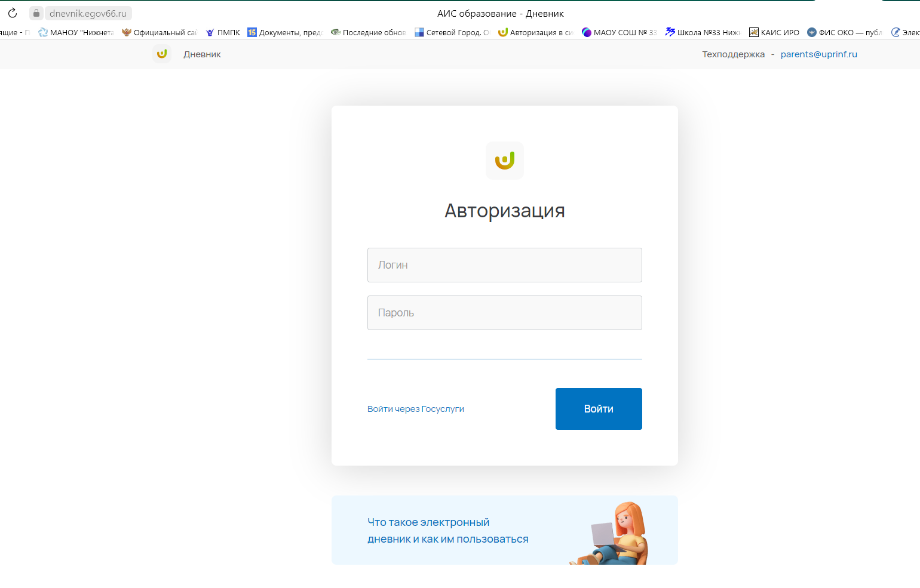
Task: Focus the Пароль input field
Action: [505, 313]
